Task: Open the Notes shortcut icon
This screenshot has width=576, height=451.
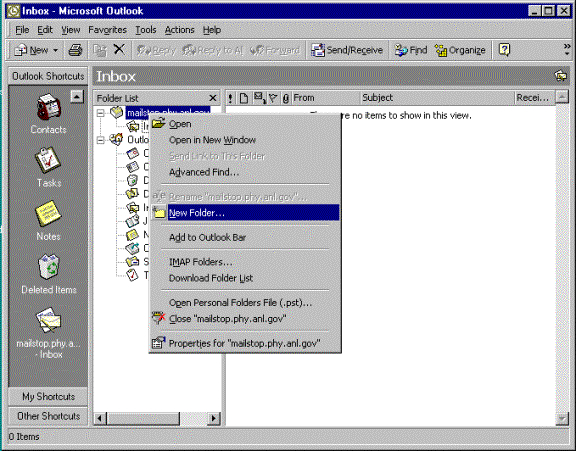Action: click(x=48, y=214)
